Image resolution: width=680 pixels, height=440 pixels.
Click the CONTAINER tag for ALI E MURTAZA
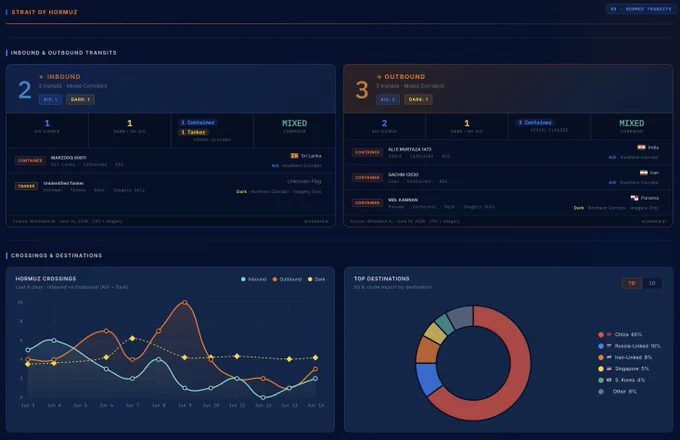tap(367, 152)
